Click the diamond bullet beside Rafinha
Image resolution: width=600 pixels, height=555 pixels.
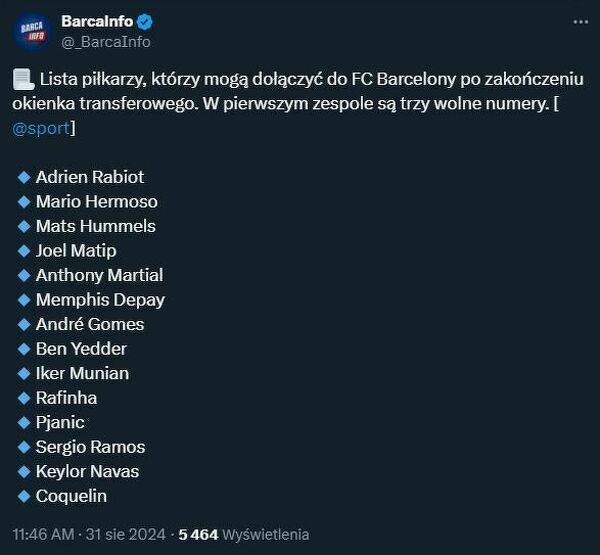(x=24, y=398)
